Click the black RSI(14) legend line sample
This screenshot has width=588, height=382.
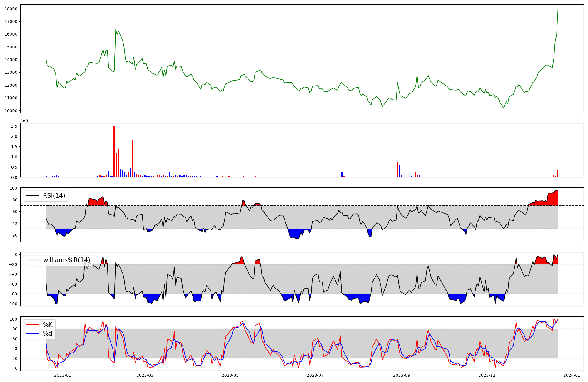(x=32, y=196)
